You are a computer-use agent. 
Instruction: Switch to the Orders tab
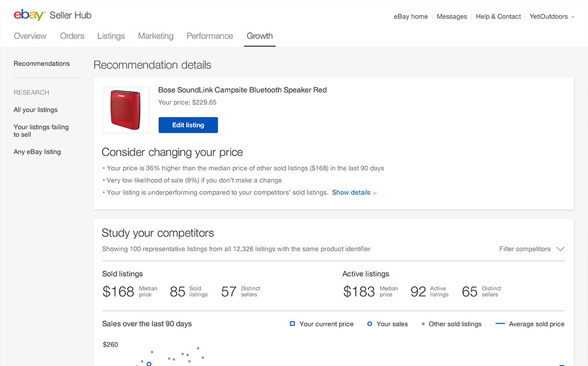tap(72, 36)
